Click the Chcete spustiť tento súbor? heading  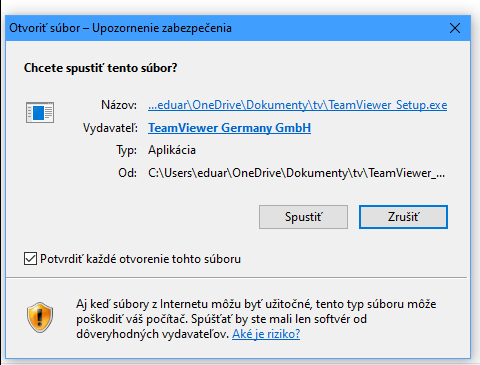[x=100, y=68]
